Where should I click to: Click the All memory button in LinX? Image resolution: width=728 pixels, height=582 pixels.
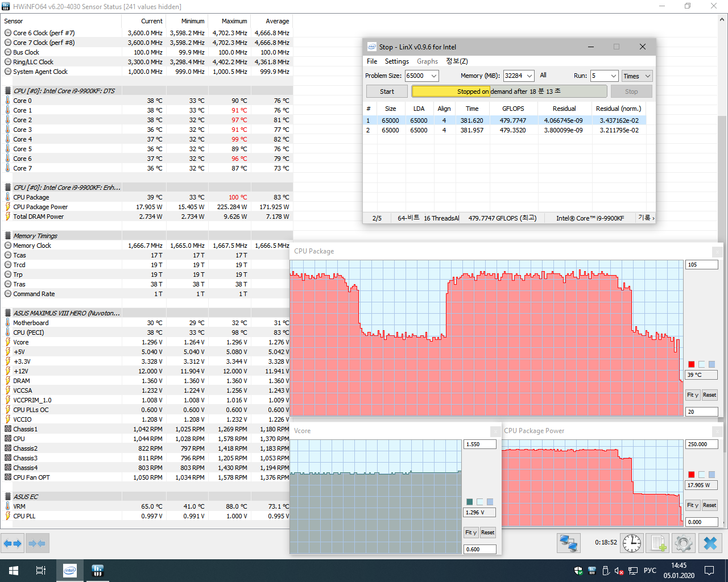(x=543, y=75)
